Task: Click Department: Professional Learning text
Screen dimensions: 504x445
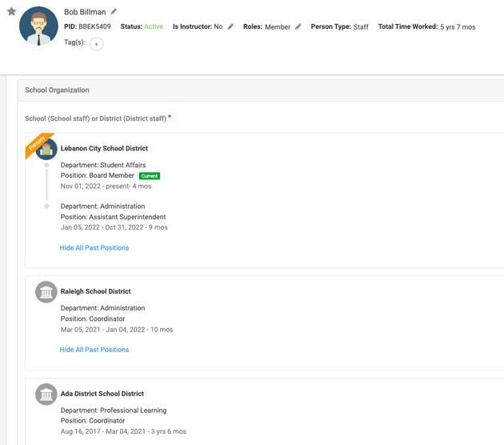Action: [114, 411]
